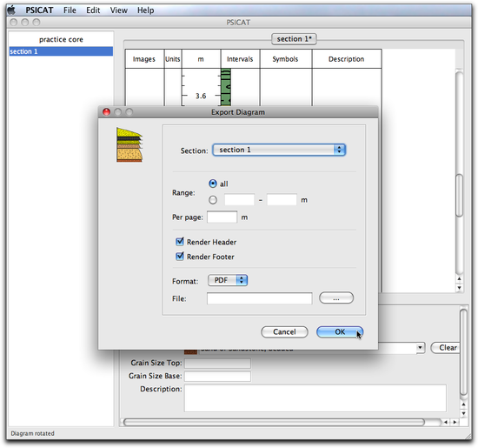Click the Grain Size Top field
Image resolution: width=478 pixels, height=448 pixels.
point(217,363)
